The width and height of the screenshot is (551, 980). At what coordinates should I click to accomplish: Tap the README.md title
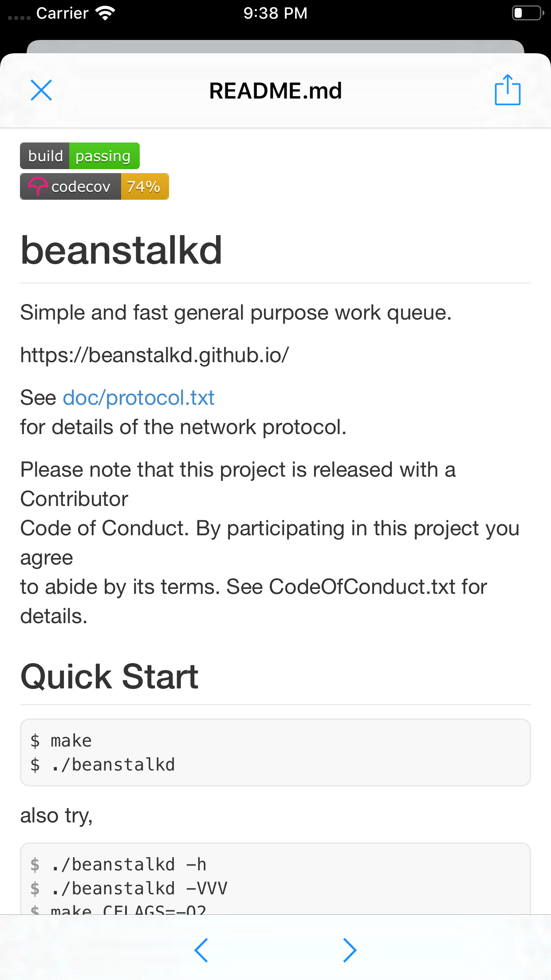275,91
